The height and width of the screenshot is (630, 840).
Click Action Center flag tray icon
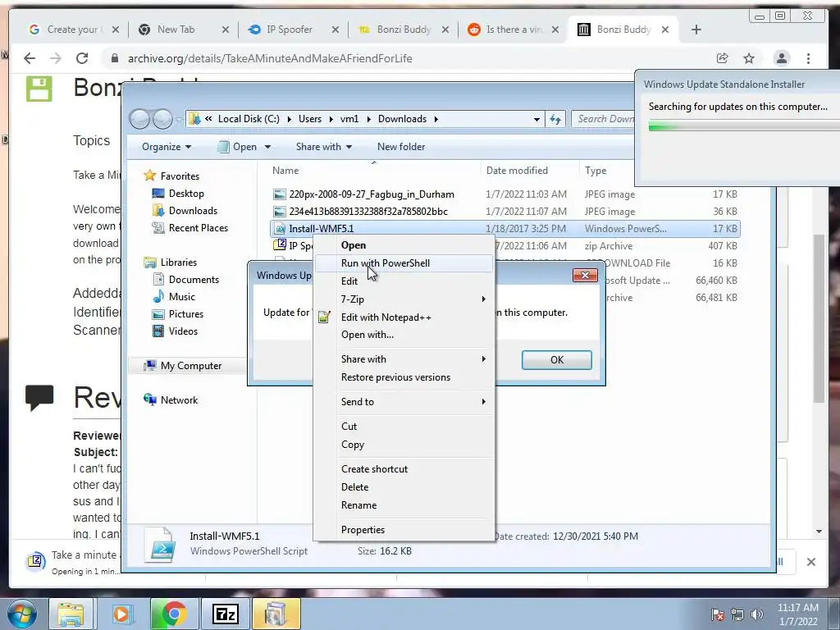click(x=717, y=614)
